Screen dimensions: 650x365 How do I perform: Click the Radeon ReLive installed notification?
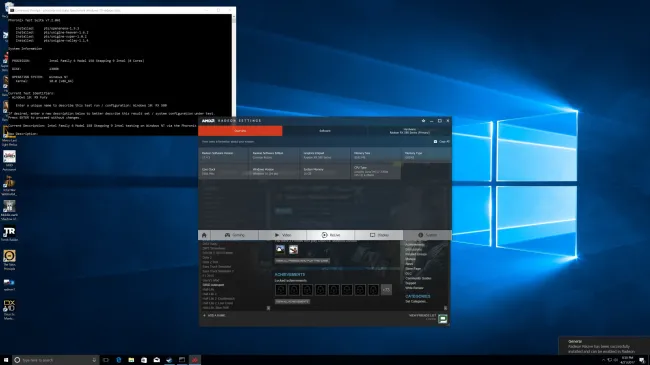pyautogui.click(x=604, y=346)
